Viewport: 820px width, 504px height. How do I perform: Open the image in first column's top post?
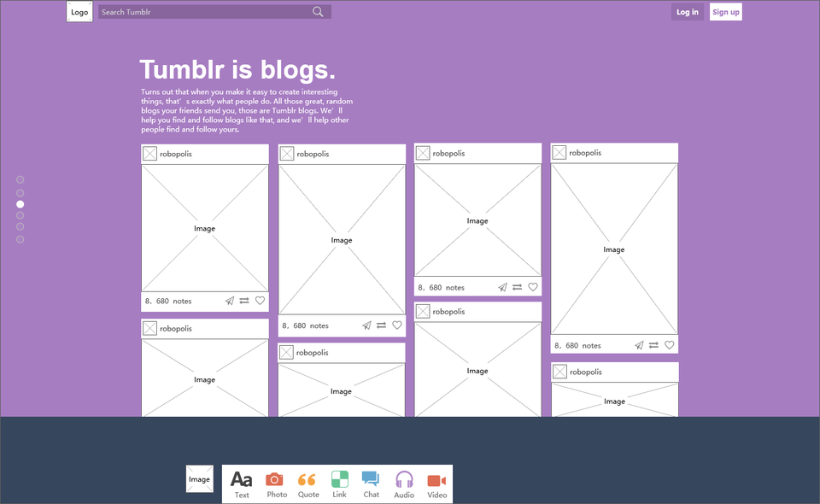(205, 228)
